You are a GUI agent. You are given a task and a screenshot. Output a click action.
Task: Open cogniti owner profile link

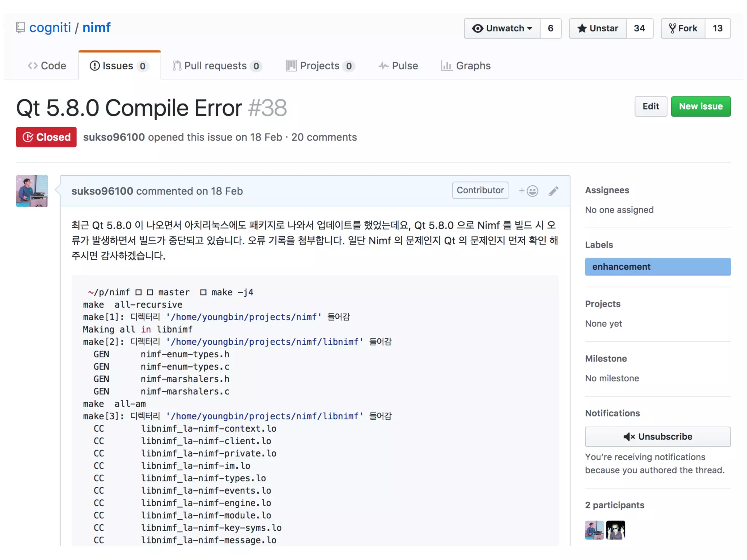[50, 28]
